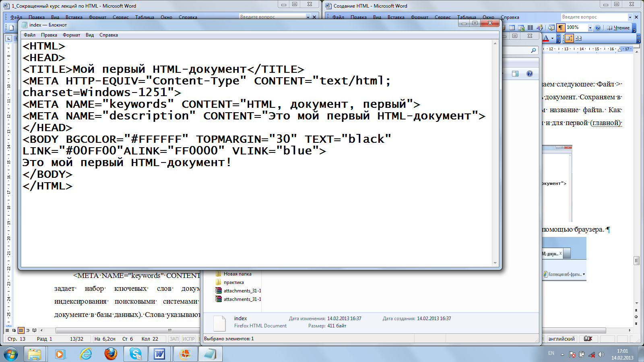Screen dimensions: 644x362
Task: Click the ЗАП status indicator in Word
Action: pos(174,339)
